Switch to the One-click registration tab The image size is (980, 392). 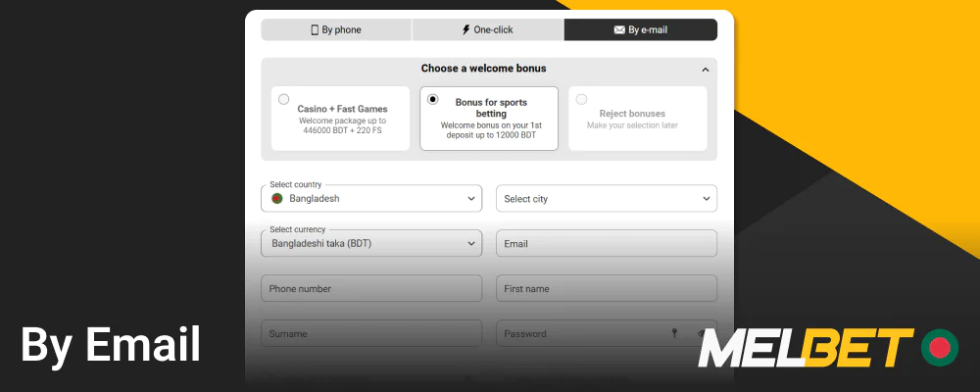point(488,30)
